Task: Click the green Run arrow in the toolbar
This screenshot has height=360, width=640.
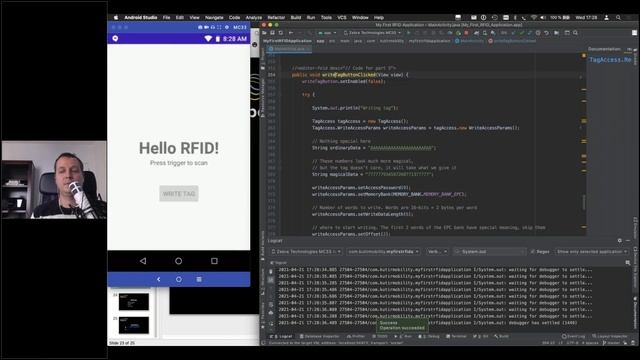Action: [x=408, y=33]
